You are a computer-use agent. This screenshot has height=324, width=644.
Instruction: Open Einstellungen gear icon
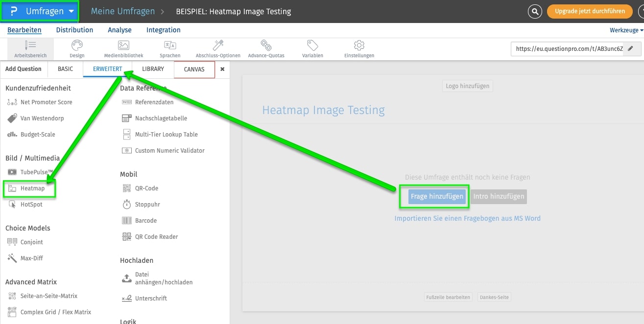point(359,46)
